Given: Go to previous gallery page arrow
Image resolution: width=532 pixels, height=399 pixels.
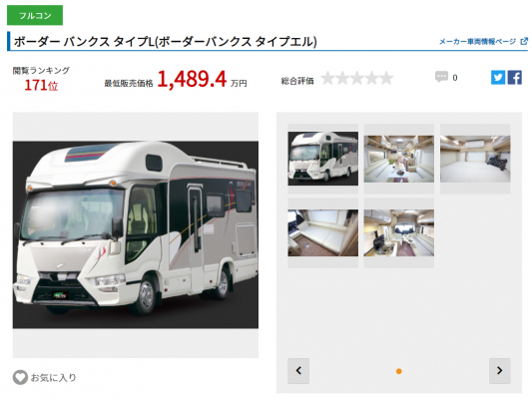Looking at the screenshot, I should (298, 370).
